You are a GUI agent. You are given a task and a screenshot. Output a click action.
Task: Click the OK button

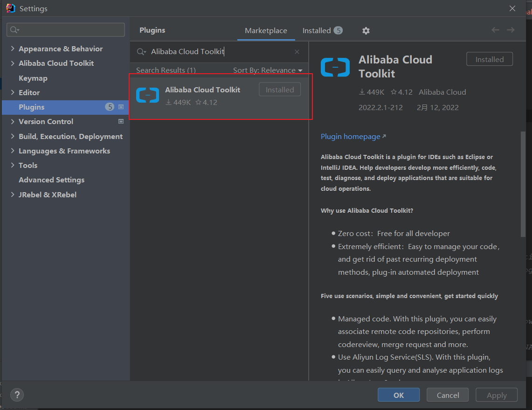(399, 395)
